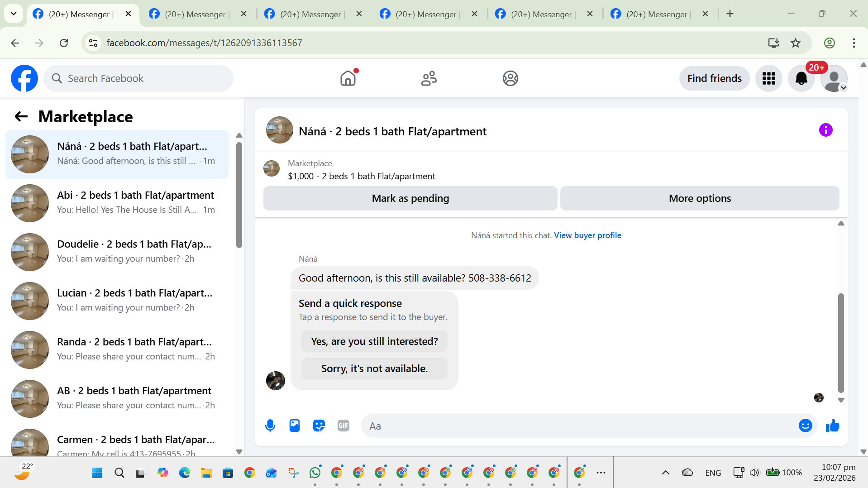Open the Facebook Home feed icon
The height and width of the screenshot is (488, 868).
[348, 78]
